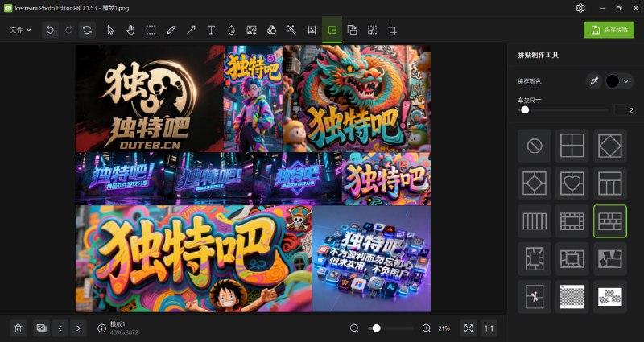Click the 21% zoom value
The image size is (644, 342).
click(x=444, y=328)
